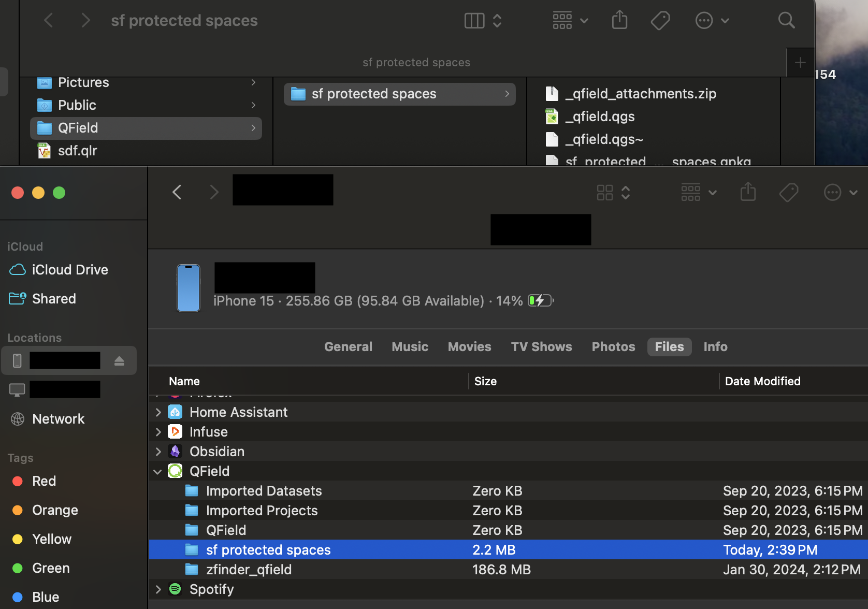The image size is (868, 609).
Task: Switch to the Music tab
Action: coord(410,347)
